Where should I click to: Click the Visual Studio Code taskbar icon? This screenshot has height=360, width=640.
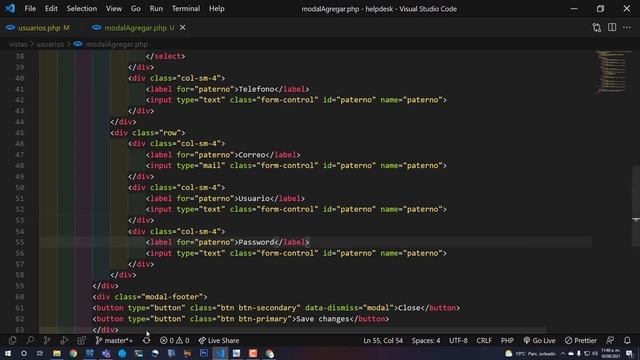(x=220, y=353)
